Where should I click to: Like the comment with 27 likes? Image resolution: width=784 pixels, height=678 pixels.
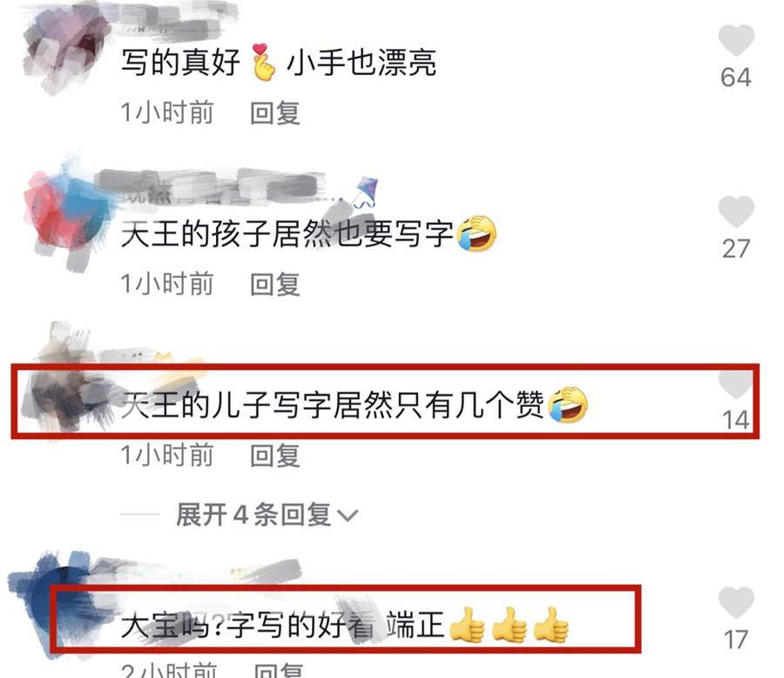pos(736,211)
